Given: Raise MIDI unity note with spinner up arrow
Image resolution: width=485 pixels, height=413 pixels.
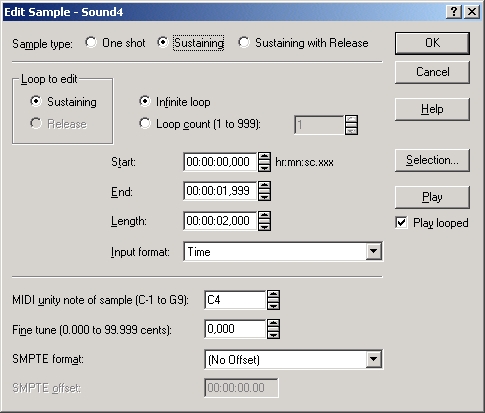Looking at the screenshot, I should pos(273,295).
